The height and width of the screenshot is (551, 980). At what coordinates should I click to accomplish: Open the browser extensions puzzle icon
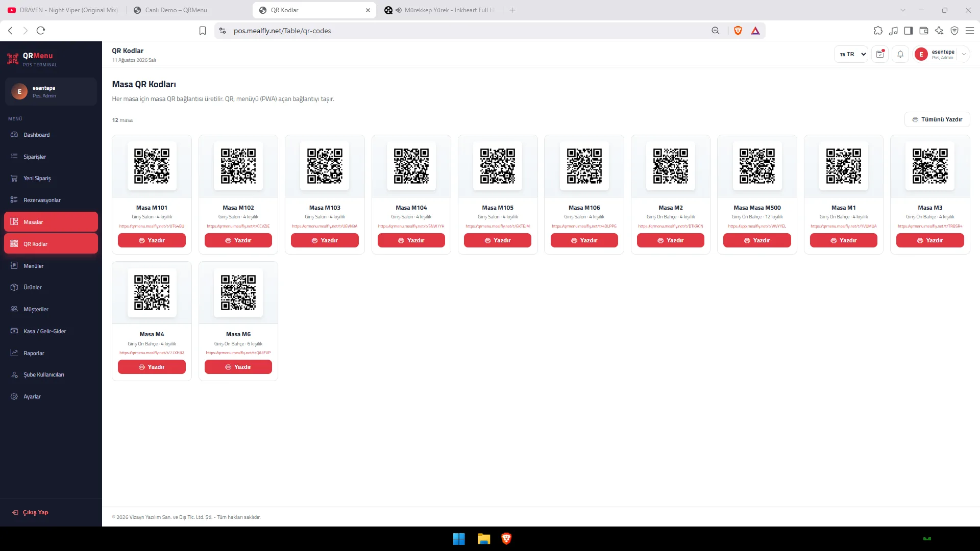tap(878, 31)
